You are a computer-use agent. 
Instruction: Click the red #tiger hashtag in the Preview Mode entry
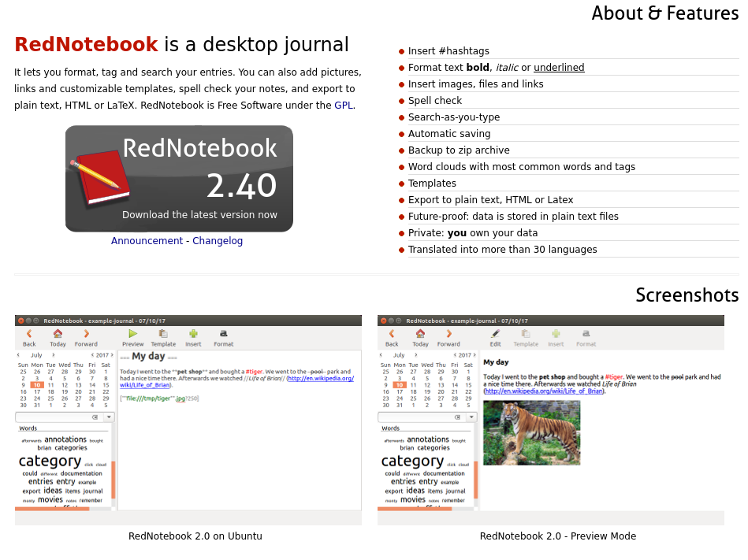tap(614, 377)
